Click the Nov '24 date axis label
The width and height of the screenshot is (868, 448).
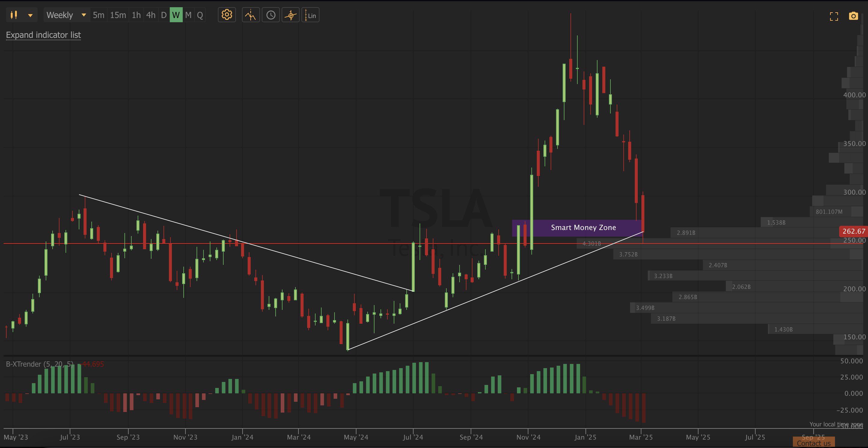click(x=528, y=437)
